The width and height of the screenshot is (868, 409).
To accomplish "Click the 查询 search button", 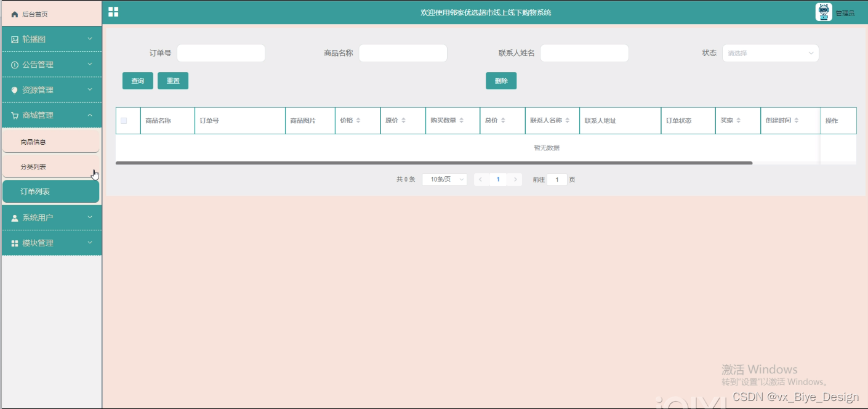I will [138, 81].
